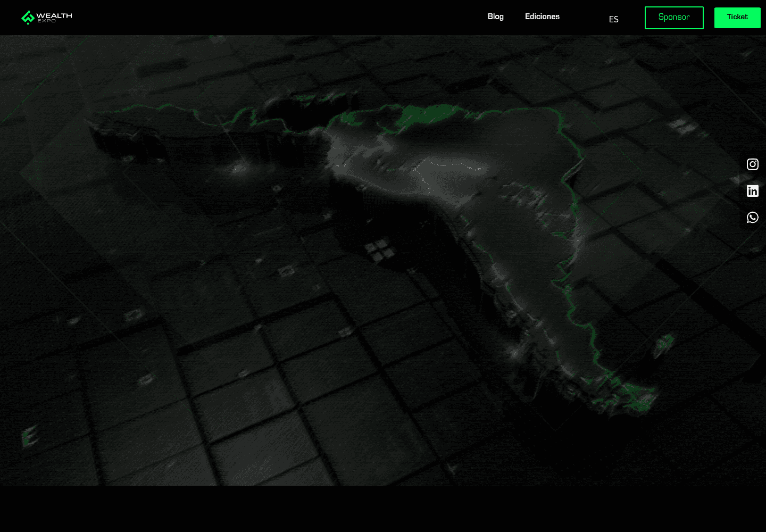Screen dimensions: 766x532
Task: Open the WhatsApp chat icon
Action: pyautogui.click(x=752, y=218)
